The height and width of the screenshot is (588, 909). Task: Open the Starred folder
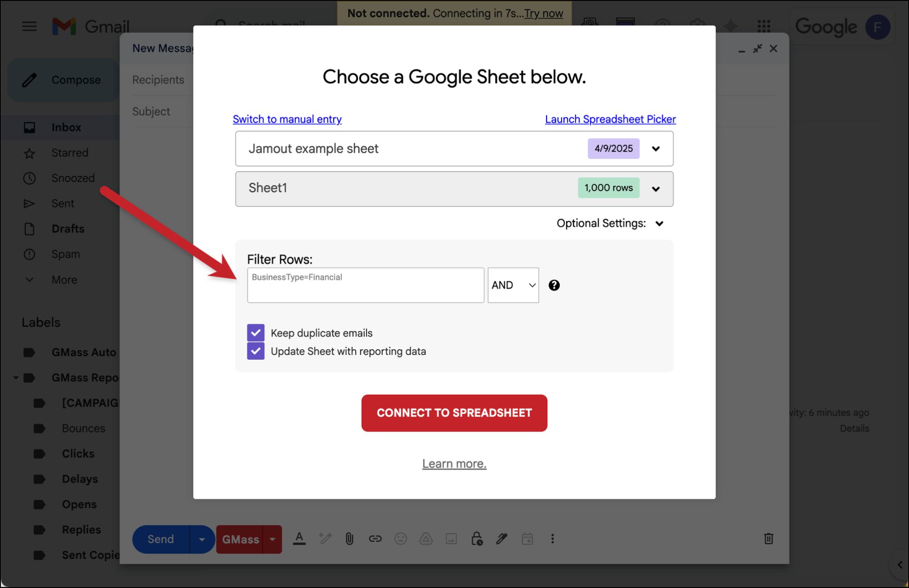coord(70,153)
